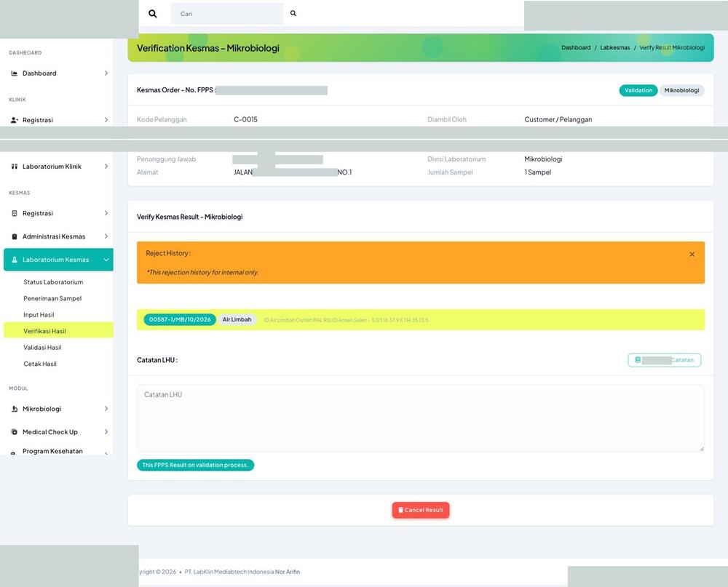Screen dimensions: 728x587
Task: Expand Klinik Registrasi chevron
Action: (x=106, y=120)
